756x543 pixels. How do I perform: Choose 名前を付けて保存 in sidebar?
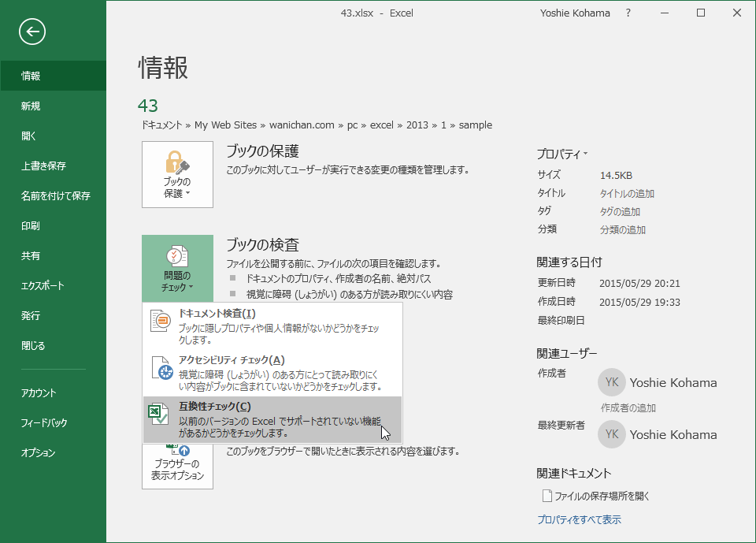tap(53, 195)
